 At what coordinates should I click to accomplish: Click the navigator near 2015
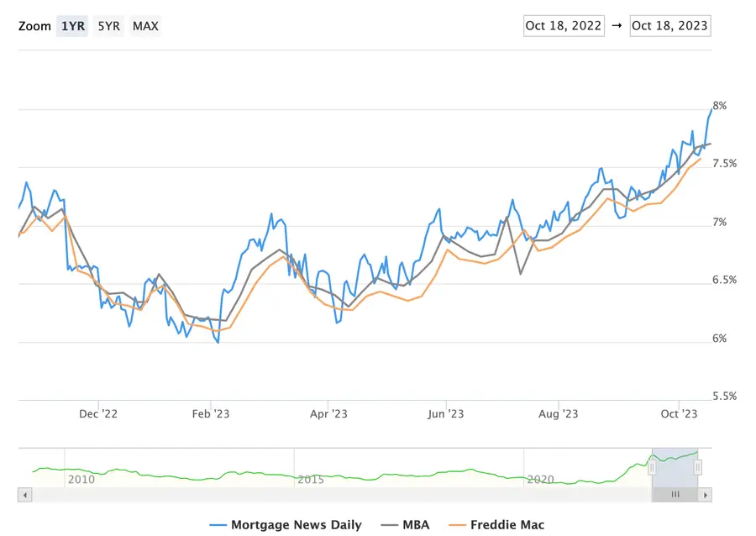coord(311,470)
